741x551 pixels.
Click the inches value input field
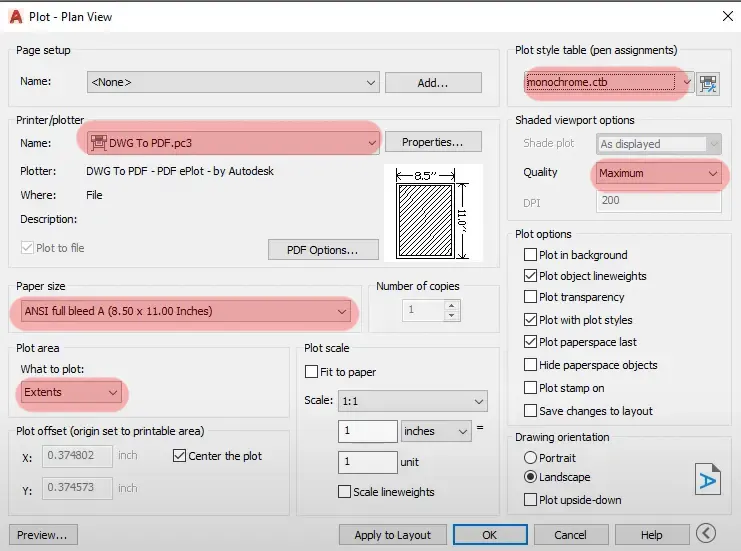367,431
